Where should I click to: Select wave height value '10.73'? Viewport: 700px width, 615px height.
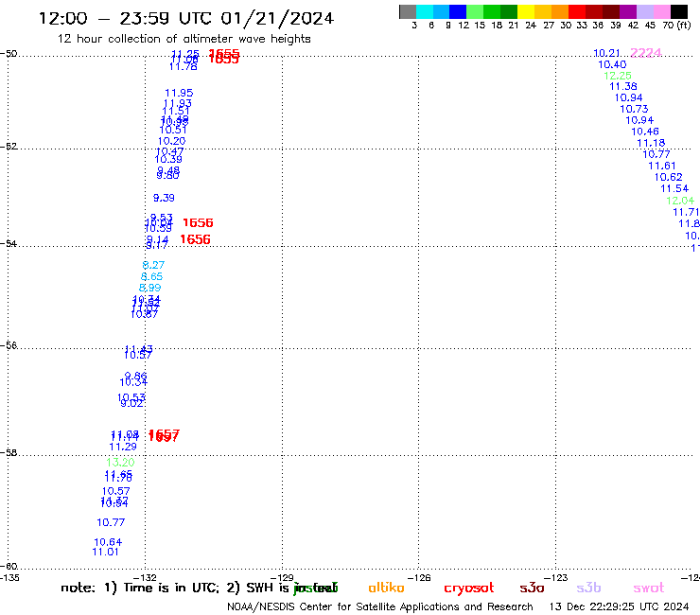[634, 109]
